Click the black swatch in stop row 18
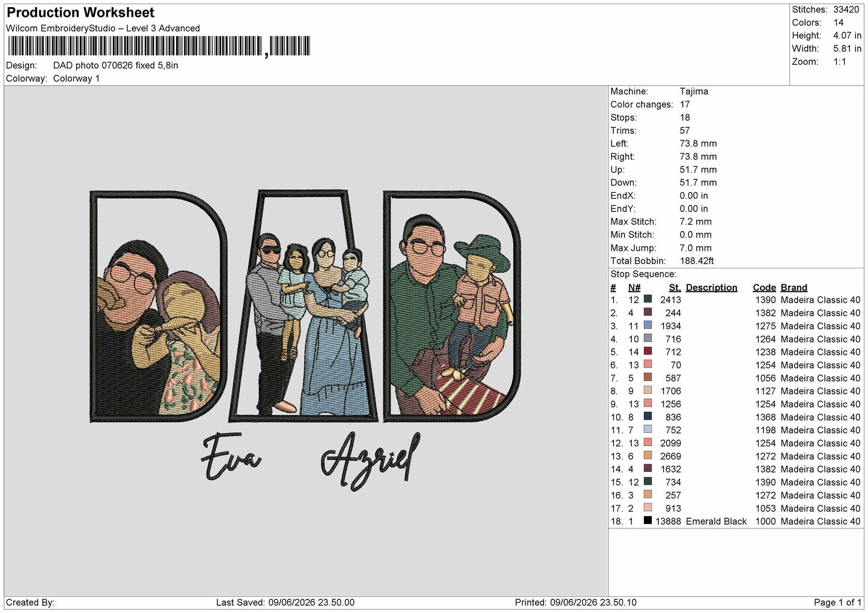868x613 pixels. [x=648, y=521]
